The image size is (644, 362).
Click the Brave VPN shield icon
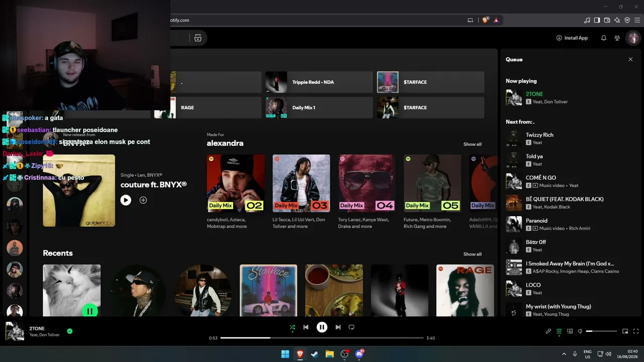click(627, 20)
